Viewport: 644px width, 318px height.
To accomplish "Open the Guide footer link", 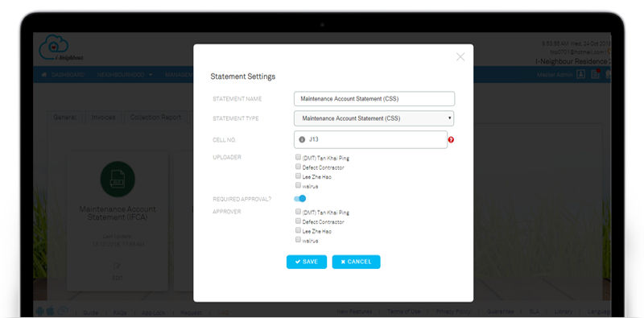I will click(90, 312).
